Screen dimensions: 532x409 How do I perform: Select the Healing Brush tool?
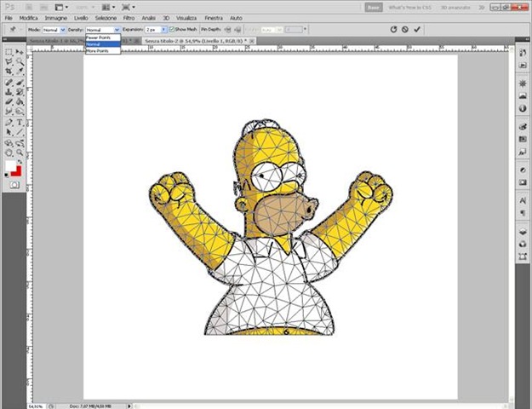9,83
